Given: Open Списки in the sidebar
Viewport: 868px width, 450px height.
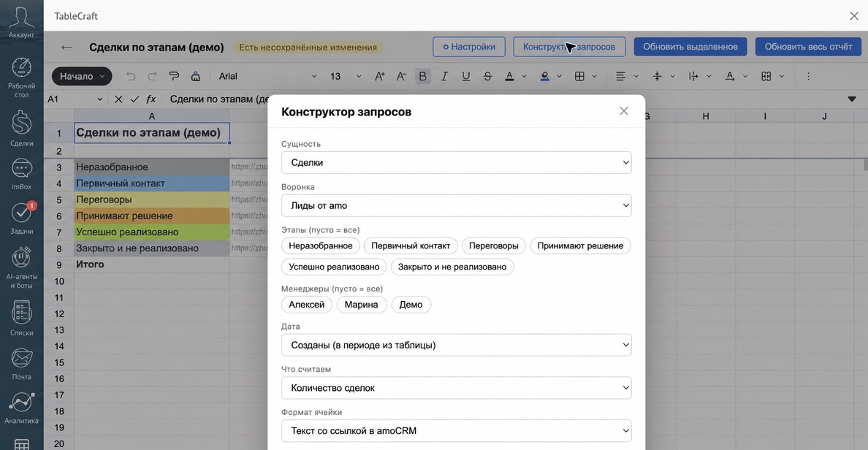Looking at the screenshot, I should 21,319.
